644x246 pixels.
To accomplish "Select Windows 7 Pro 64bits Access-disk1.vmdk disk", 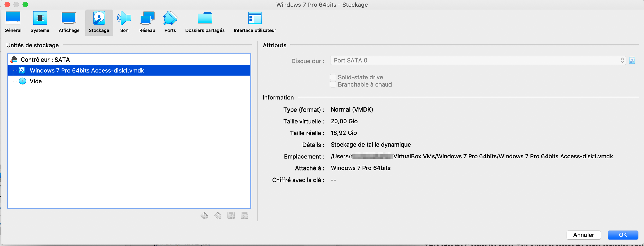I will 129,70.
